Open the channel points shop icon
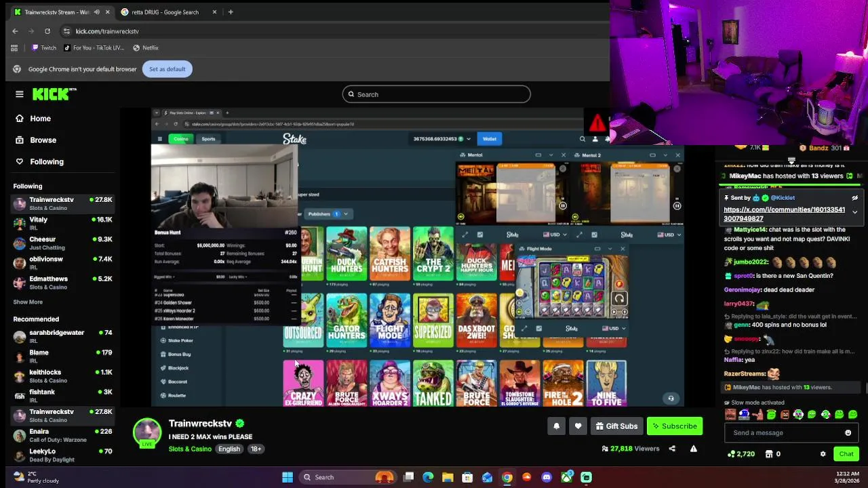The height and width of the screenshot is (488, 868). pyautogui.click(x=769, y=454)
